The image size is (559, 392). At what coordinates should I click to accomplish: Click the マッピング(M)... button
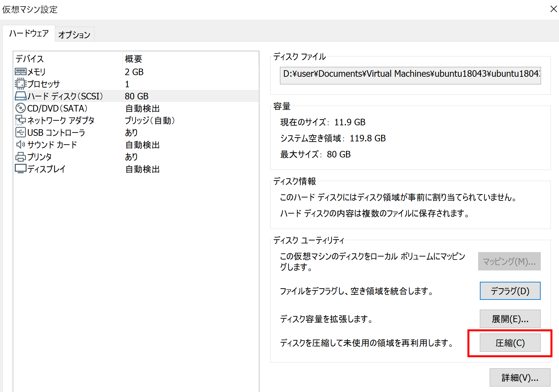pos(509,261)
